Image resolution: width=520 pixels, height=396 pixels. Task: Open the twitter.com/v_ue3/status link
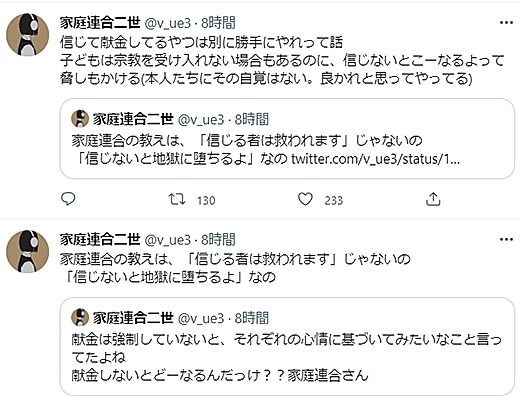point(375,159)
